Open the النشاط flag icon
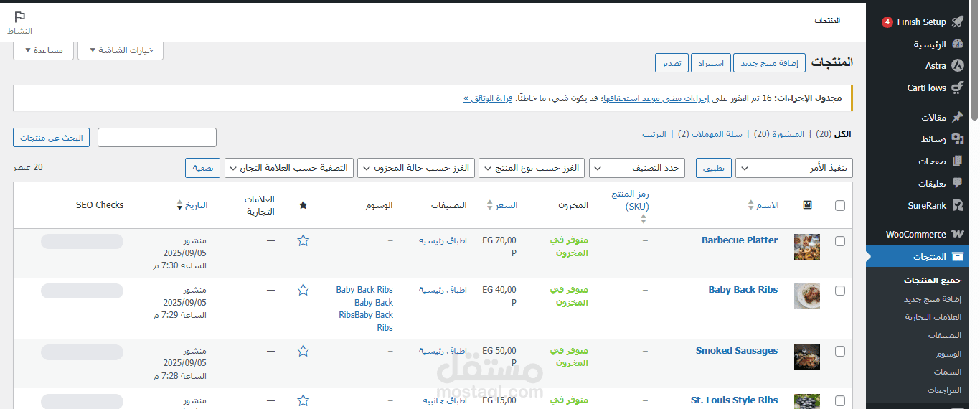Viewport: 980px width, 409px height. [20, 17]
